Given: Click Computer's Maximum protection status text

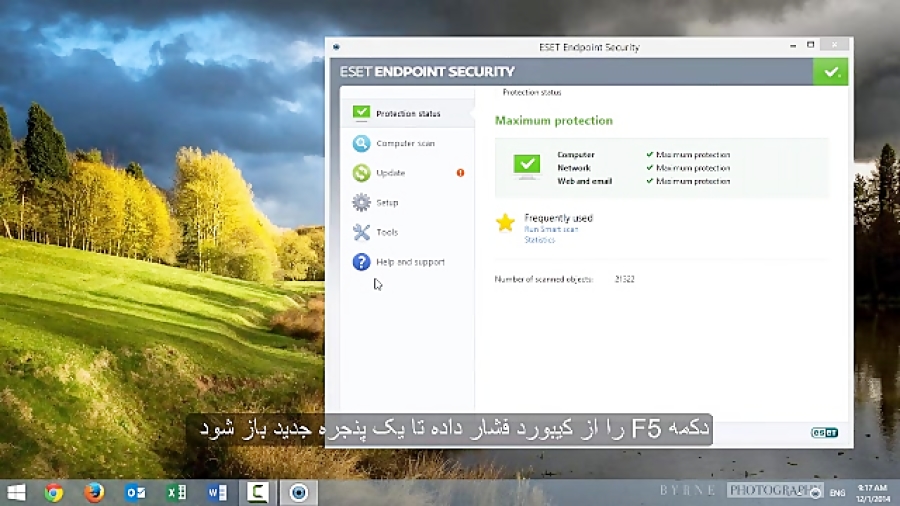Looking at the screenshot, I should pyautogui.click(x=693, y=155).
